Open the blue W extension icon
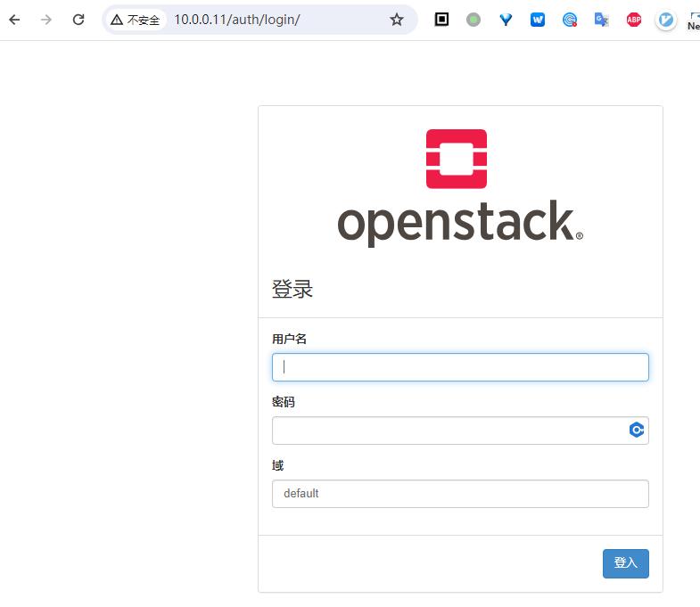The width and height of the screenshot is (700, 607). pos(538,20)
